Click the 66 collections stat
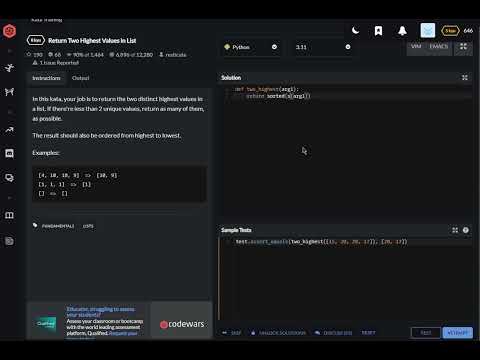Screen dimensions: 480x360 [x=55, y=54]
